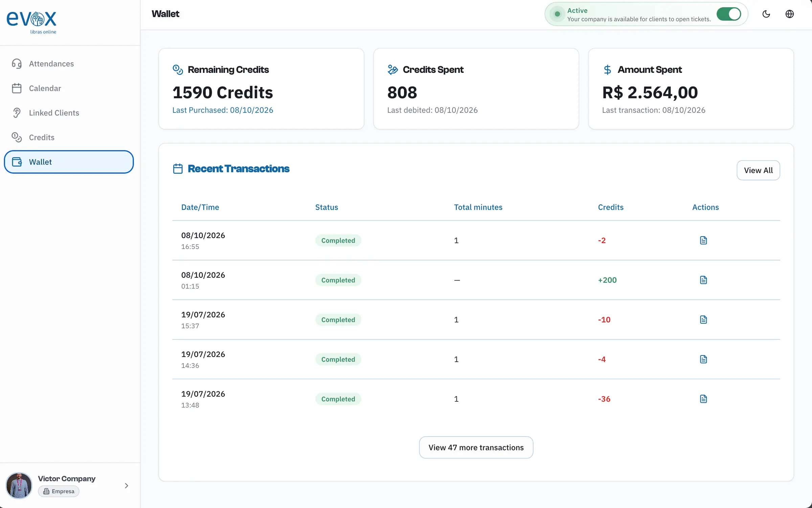This screenshot has width=812, height=508.
Task: Click the Completed badge for 13:48 transaction
Action: coord(338,399)
